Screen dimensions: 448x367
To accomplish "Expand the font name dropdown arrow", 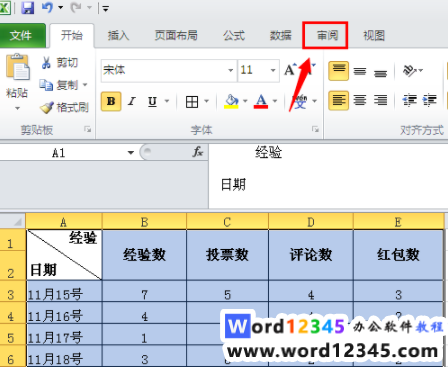I will pos(231,70).
